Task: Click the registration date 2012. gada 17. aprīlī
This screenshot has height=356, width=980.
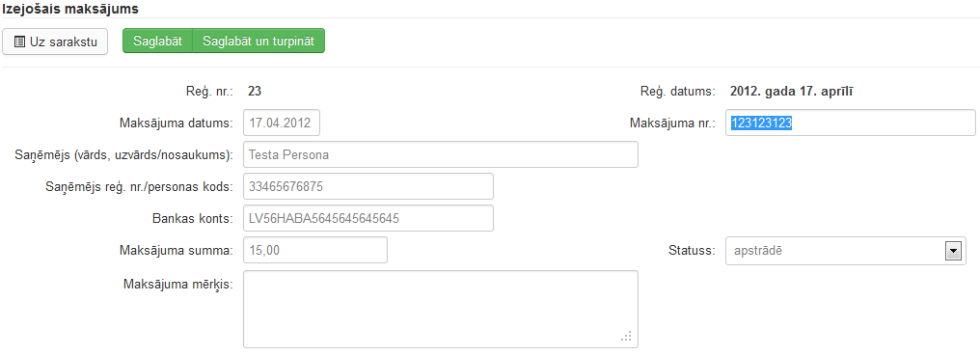Action: [793, 92]
